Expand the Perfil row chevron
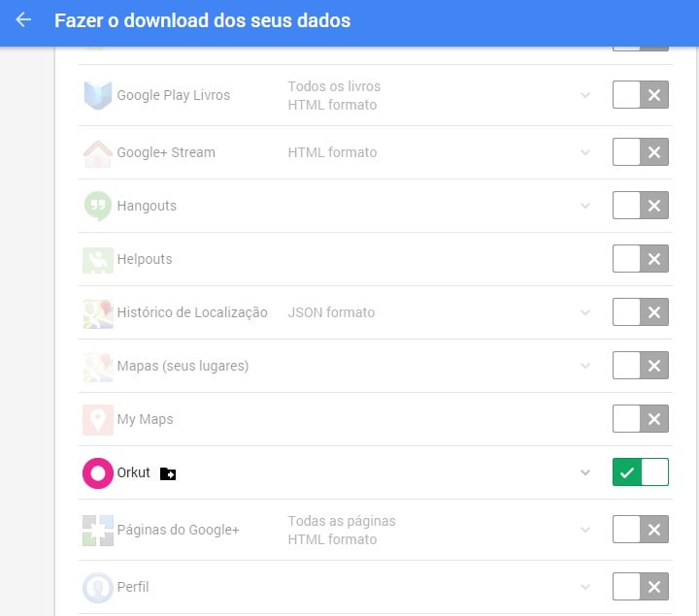 pyautogui.click(x=585, y=587)
